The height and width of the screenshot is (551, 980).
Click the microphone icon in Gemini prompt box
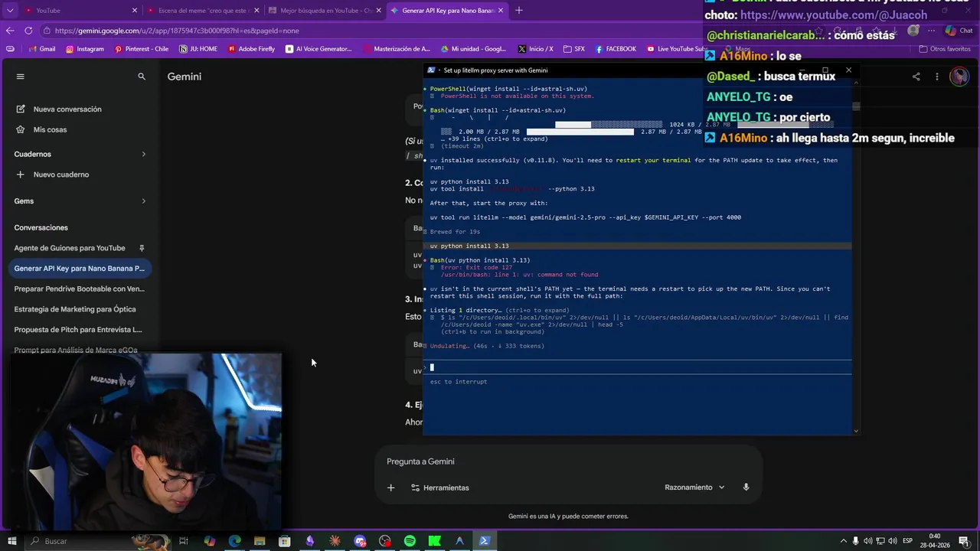pos(746,487)
